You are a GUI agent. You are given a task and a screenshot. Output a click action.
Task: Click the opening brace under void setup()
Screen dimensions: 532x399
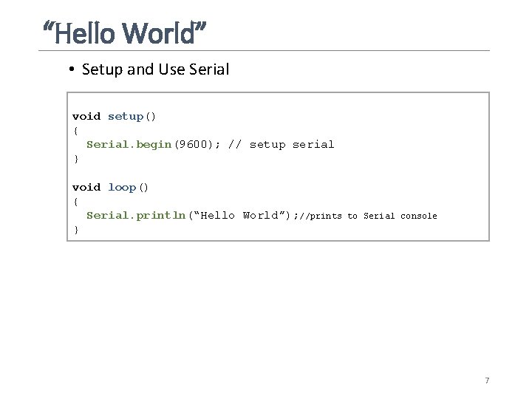pos(75,131)
